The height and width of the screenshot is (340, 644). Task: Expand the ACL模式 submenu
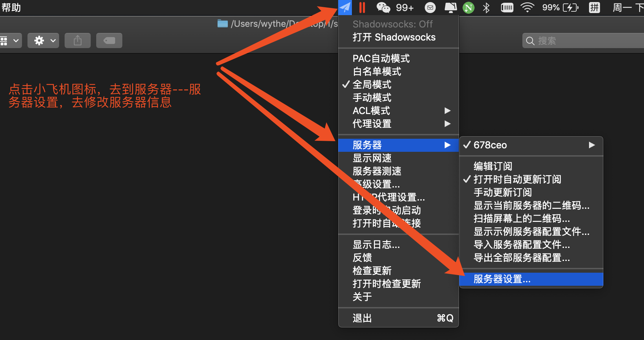(399, 111)
